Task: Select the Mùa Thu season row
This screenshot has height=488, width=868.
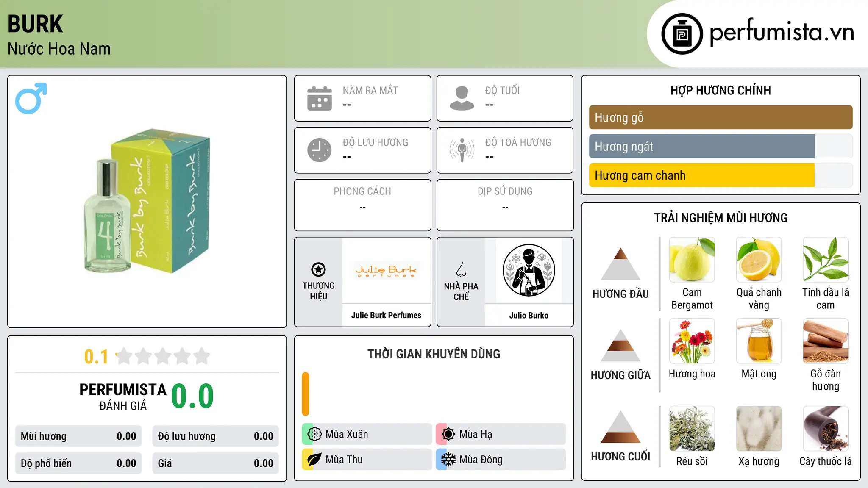Action: click(367, 460)
